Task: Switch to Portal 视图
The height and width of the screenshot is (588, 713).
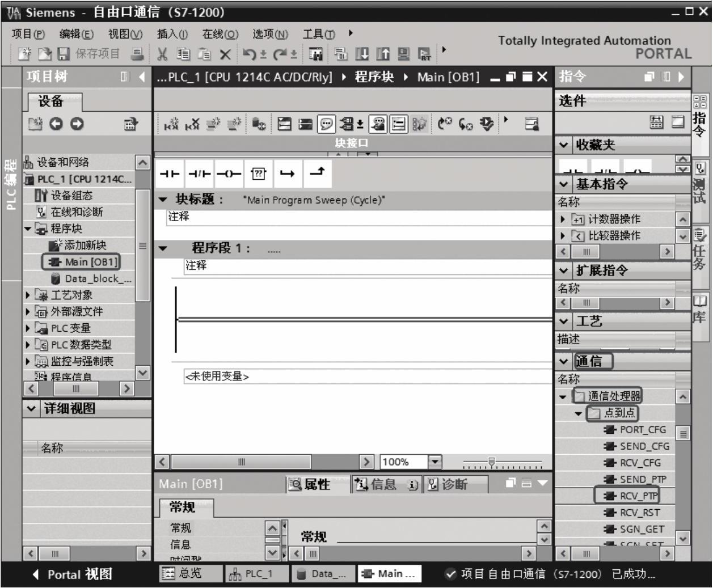Action: click(x=73, y=574)
